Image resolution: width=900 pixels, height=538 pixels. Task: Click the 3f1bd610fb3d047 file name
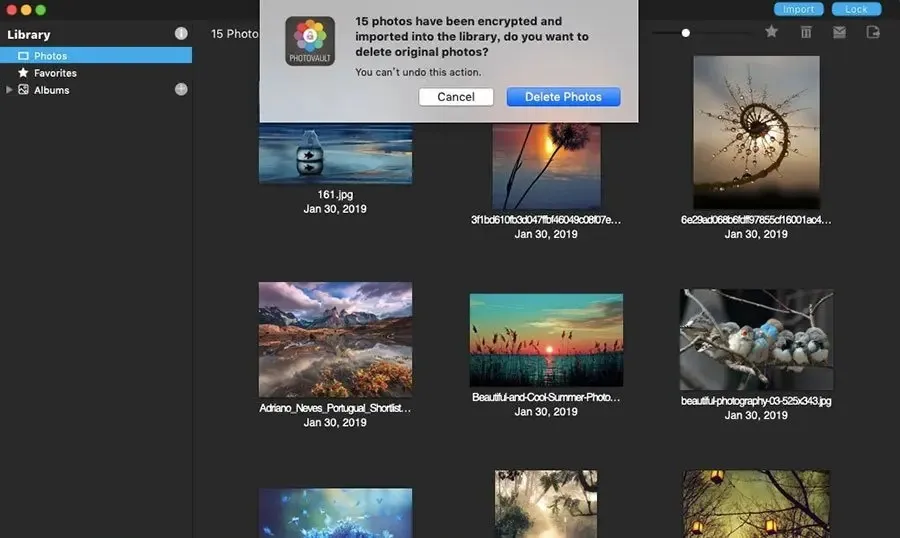click(546, 220)
